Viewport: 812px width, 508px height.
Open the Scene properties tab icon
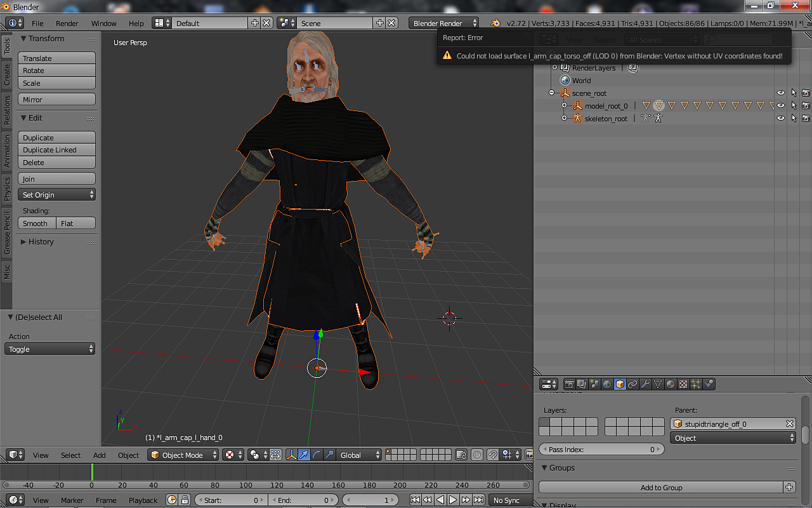click(594, 384)
